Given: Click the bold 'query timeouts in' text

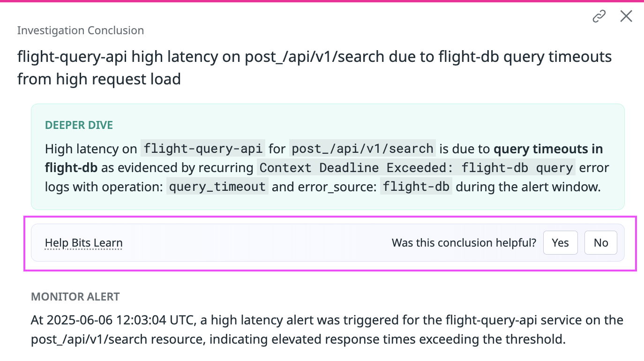Looking at the screenshot, I should click(547, 149).
